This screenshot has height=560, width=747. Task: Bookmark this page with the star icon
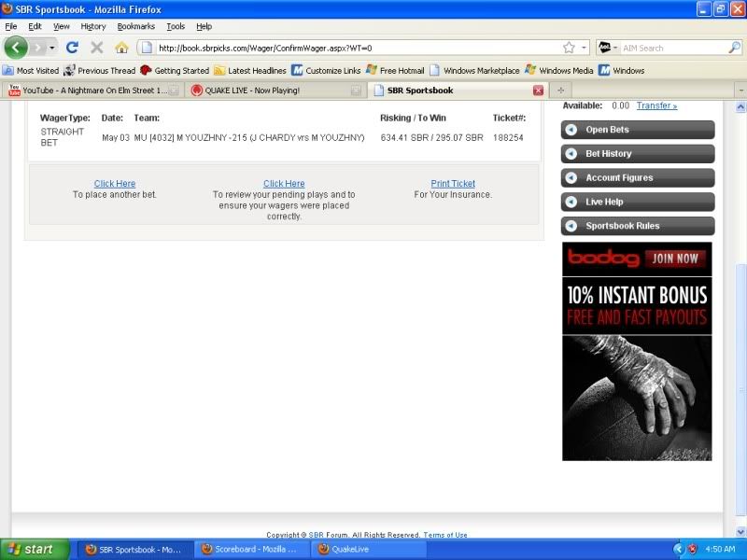(569, 48)
